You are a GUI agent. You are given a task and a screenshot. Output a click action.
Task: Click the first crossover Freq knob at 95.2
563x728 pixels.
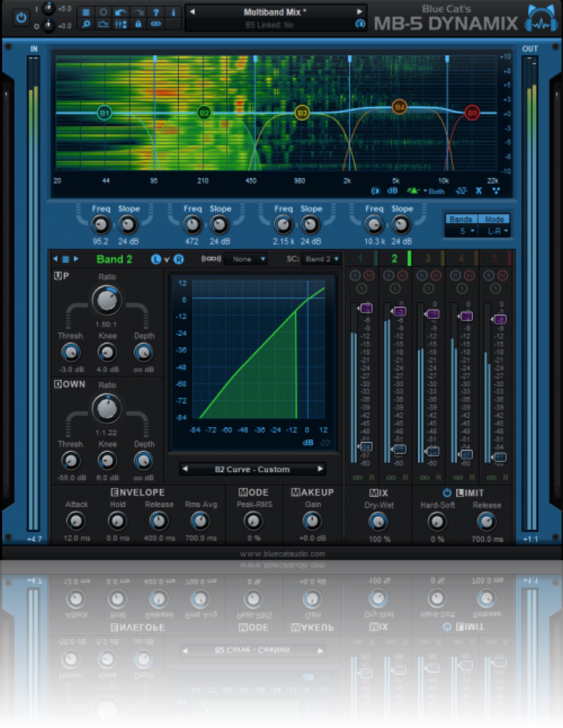[101, 224]
